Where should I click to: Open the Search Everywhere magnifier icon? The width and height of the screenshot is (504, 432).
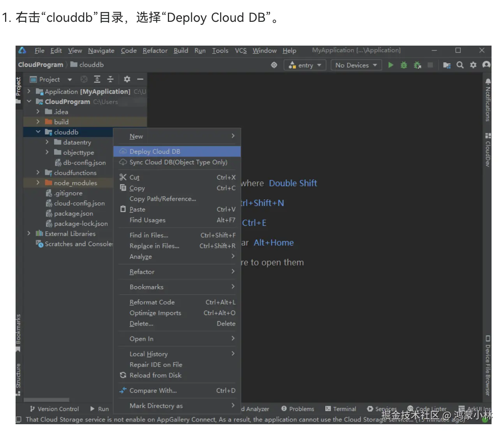point(460,65)
